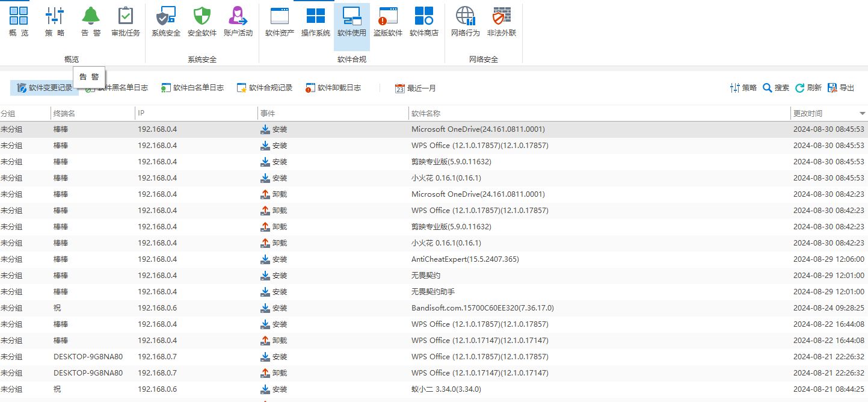Open 账户活动 account activity
This screenshot has width=868, height=402.
[x=238, y=22]
